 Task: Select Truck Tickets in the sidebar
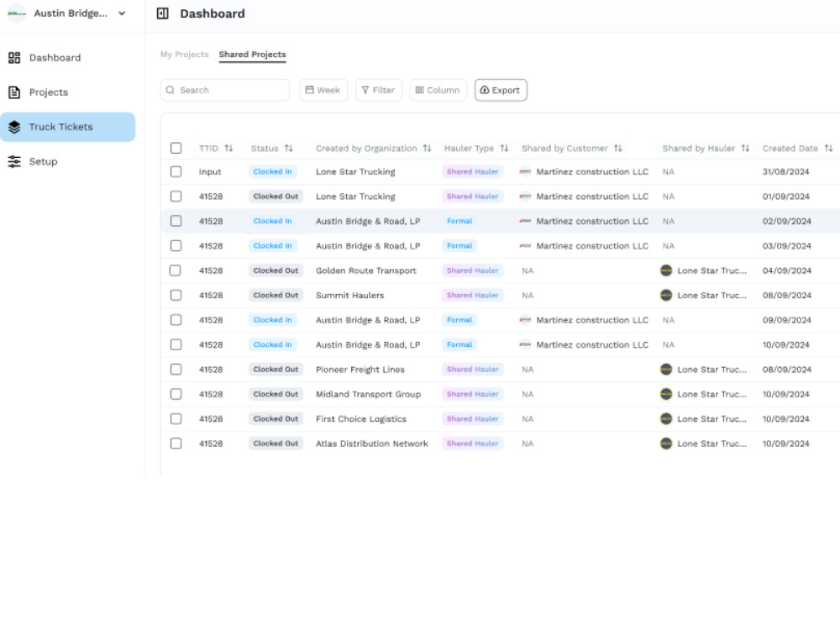click(67, 127)
